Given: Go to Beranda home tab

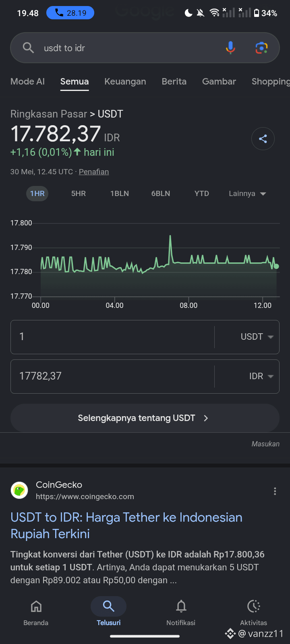Looking at the screenshot, I should [36, 613].
